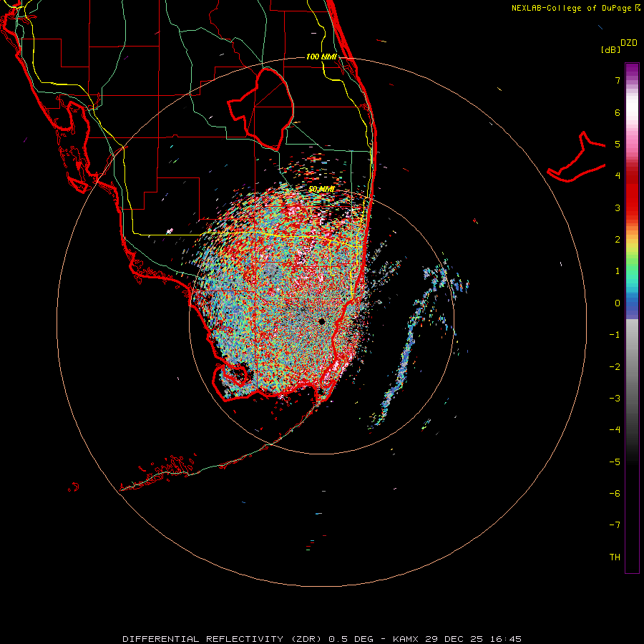Click the 1 value on the color scale
644x644 pixels.
pos(618,271)
